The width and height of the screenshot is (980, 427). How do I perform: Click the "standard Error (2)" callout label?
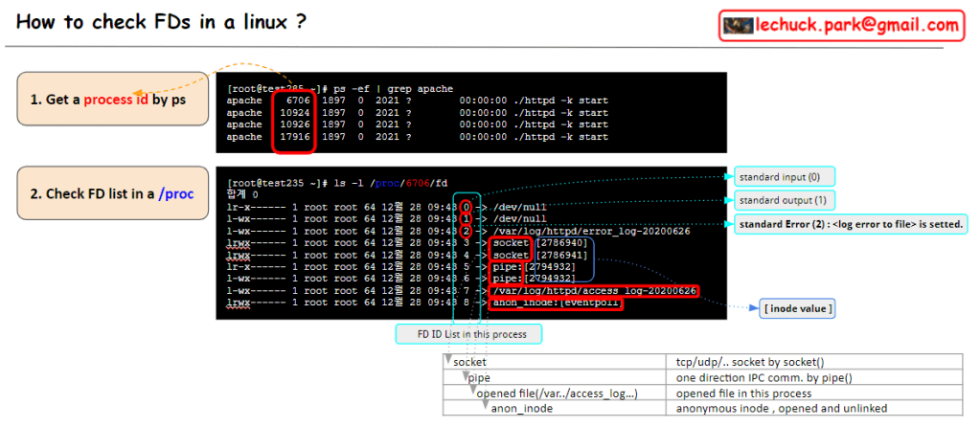pyautogui.click(x=852, y=224)
